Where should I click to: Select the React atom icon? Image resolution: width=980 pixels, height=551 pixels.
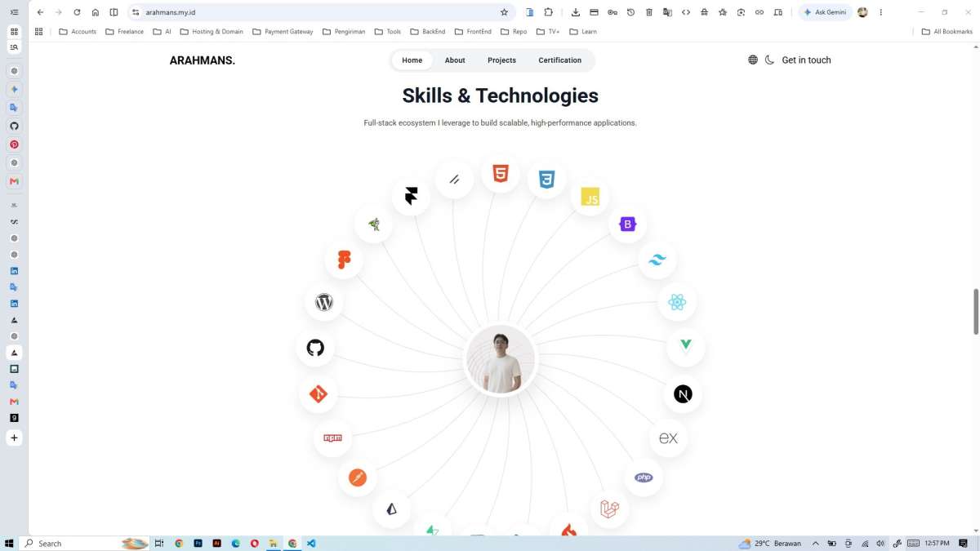pyautogui.click(x=677, y=302)
